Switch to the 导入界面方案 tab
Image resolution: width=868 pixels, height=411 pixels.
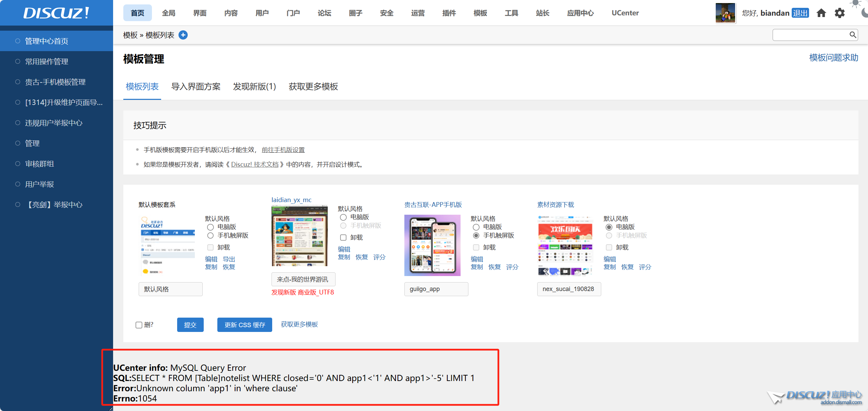[x=196, y=87]
